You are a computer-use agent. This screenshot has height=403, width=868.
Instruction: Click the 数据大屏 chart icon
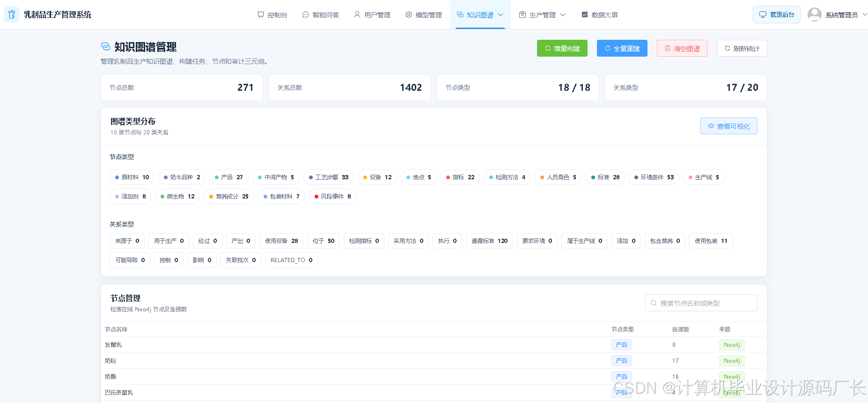(x=585, y=15)
